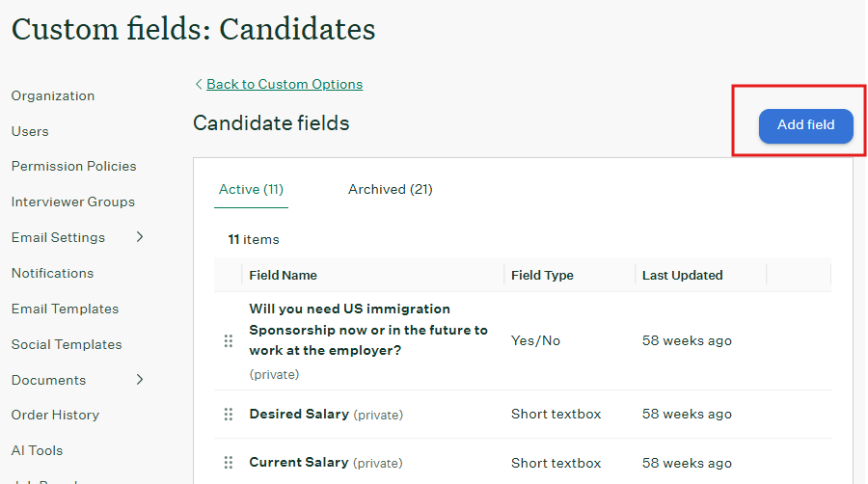Open Permission Policies in sidebar
The height and width of the screenshot is (484, 868).
click(x=73, y=166)
